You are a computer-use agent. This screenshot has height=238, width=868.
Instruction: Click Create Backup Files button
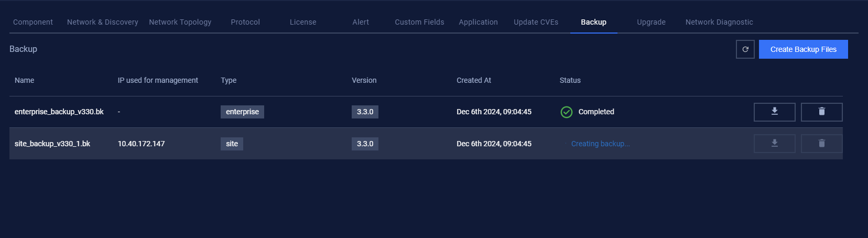(x=803, y=49)
